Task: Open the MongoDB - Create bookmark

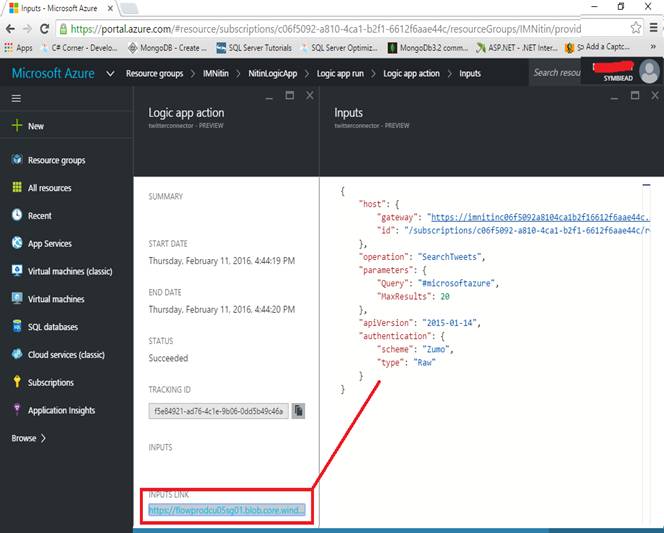Action: tap(168, 48)
